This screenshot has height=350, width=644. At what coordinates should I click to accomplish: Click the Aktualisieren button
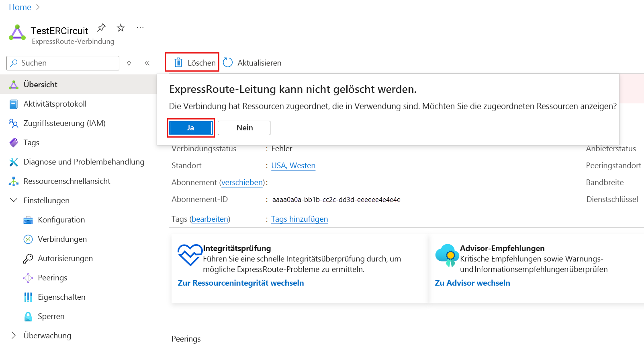tap(252, 63)
